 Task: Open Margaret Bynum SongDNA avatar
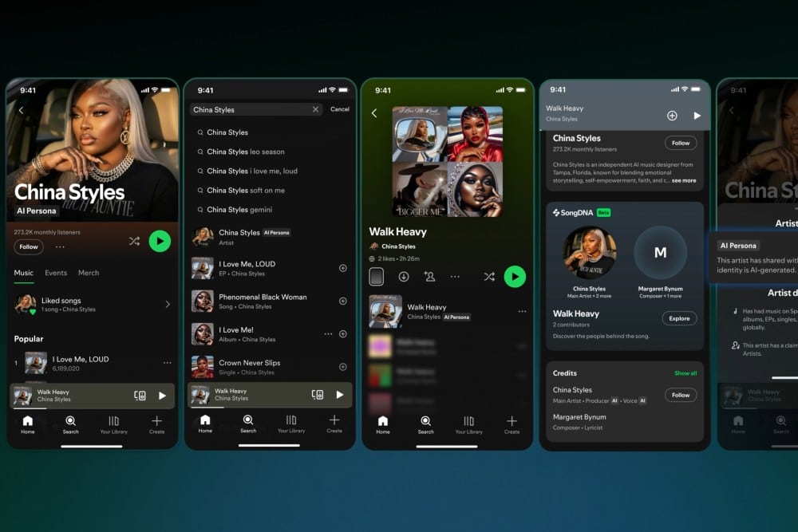pyautogui.click(x=660, y=253)
